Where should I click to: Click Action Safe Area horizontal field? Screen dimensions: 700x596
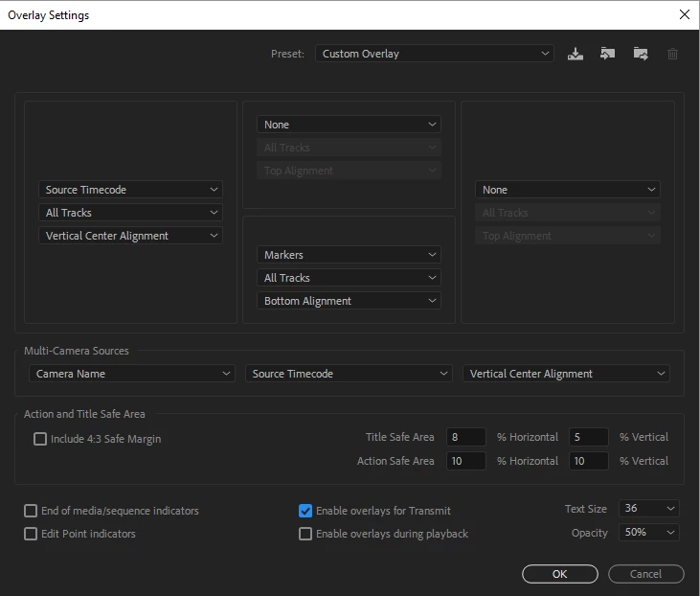coord(465,461)
